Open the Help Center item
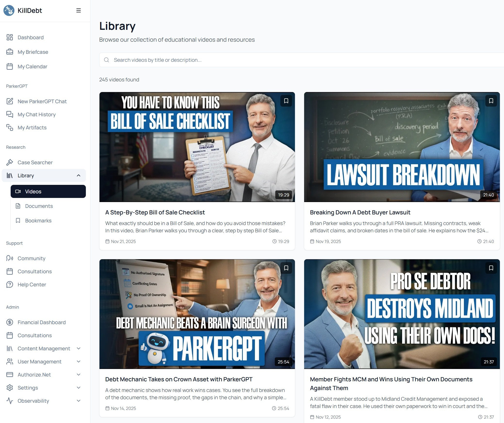This screenshot has height=423, width=504. pos(32,284)
